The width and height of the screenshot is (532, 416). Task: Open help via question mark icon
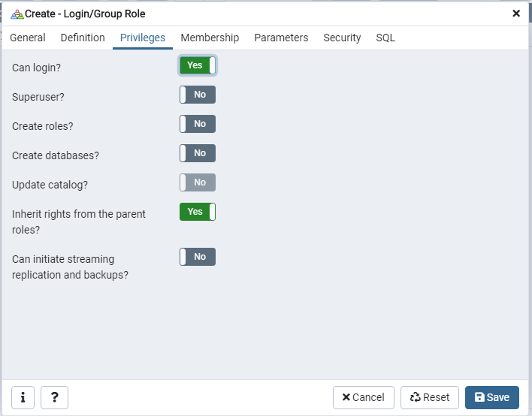(x=54, y=397)
